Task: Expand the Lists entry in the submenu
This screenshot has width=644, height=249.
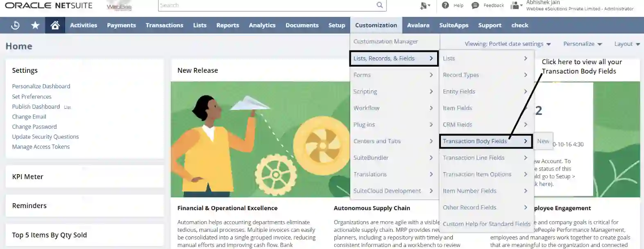Action: click(x=487, y=58)
